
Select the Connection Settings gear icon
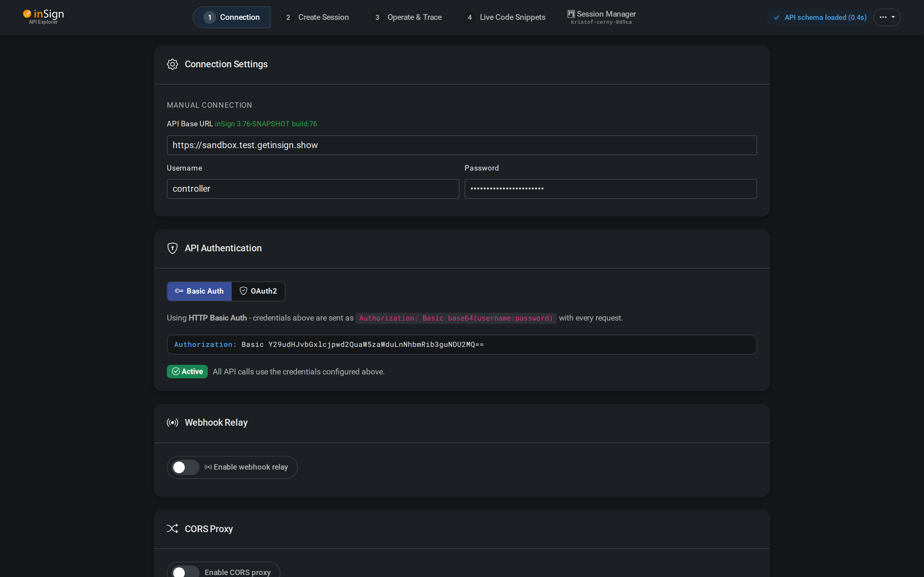coord(172,64)
